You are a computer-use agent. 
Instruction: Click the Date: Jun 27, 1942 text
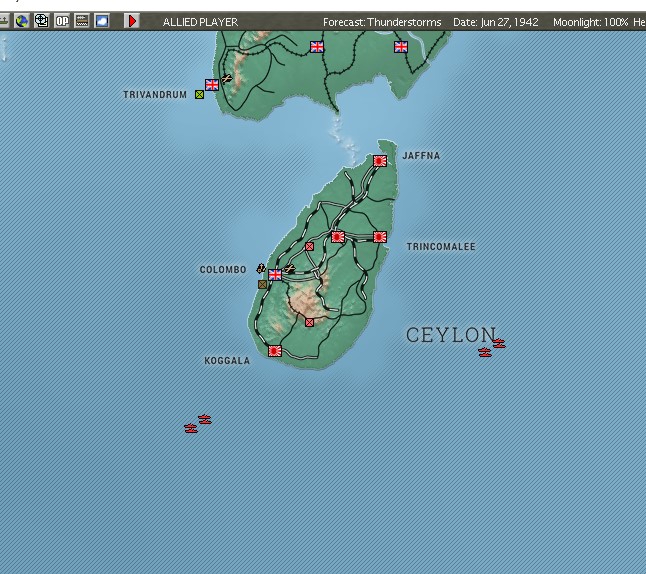tap(496, 22)
